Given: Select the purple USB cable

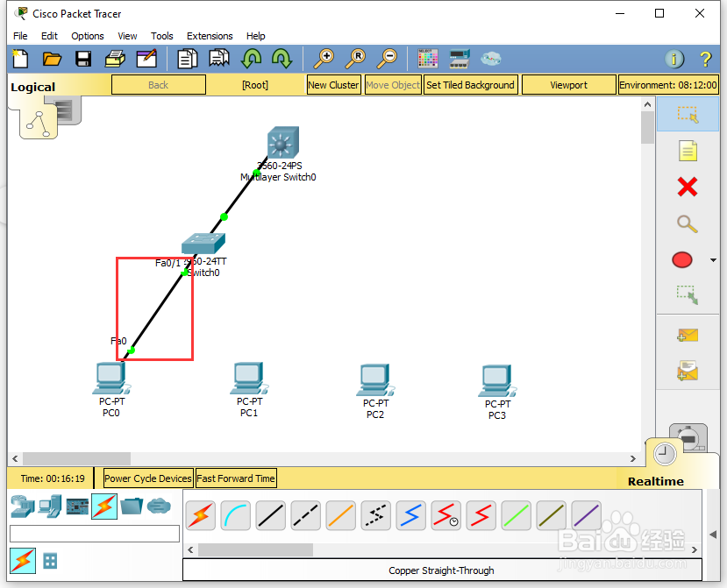Looking at the screenshot, I should point(587,515).
